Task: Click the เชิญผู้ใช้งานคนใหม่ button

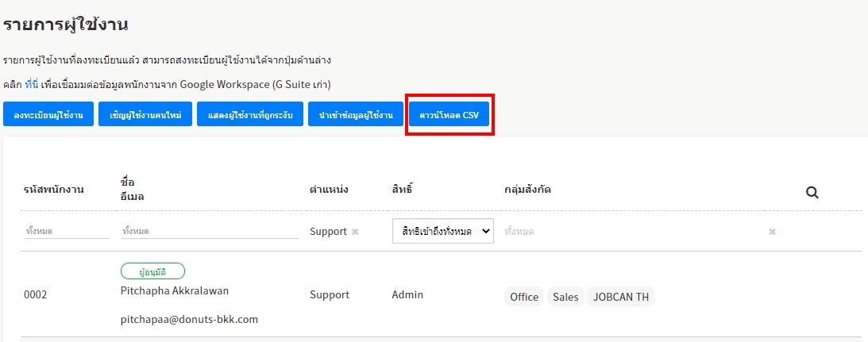Action: [145, 116]
